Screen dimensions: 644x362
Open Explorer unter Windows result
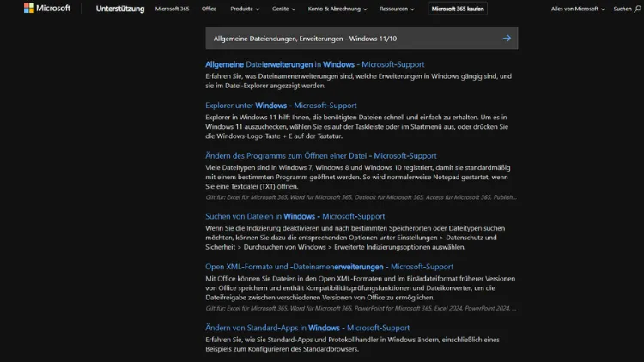click(x=281, y=106)
